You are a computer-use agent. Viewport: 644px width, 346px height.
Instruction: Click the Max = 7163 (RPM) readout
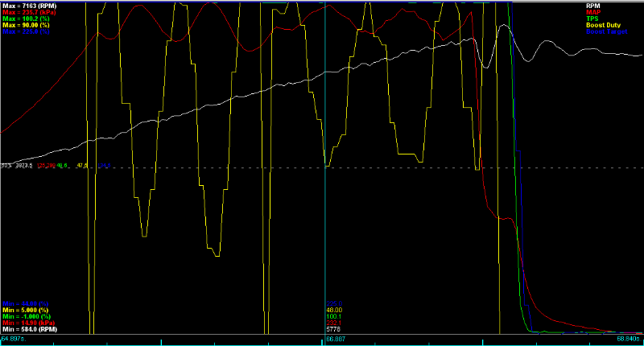(x=28, y=4)
